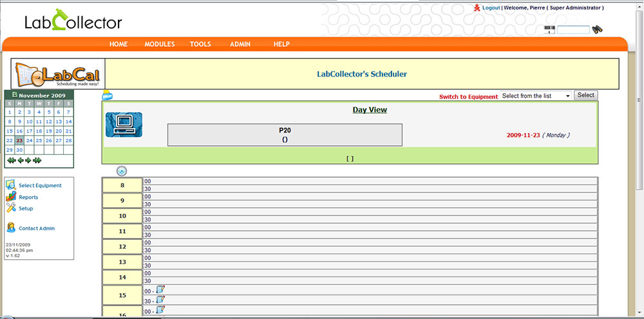The image size is (644, 319).
Task: Click the 14 o'clock hour cell
Action: [122, 278]
